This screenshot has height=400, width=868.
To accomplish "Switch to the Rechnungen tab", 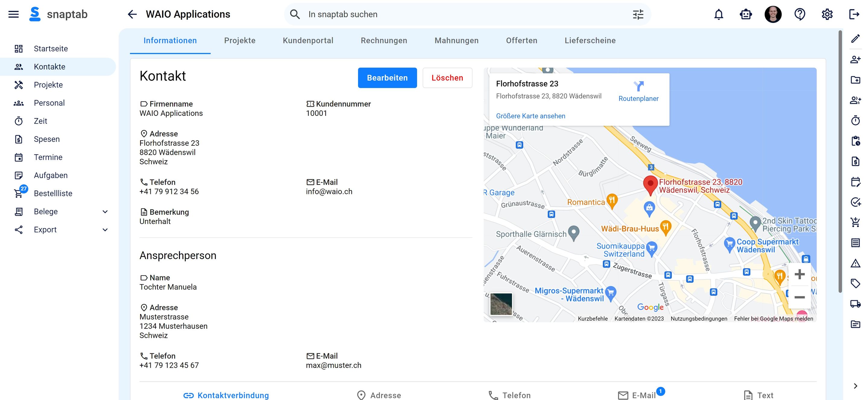I will tap(384, 40).
